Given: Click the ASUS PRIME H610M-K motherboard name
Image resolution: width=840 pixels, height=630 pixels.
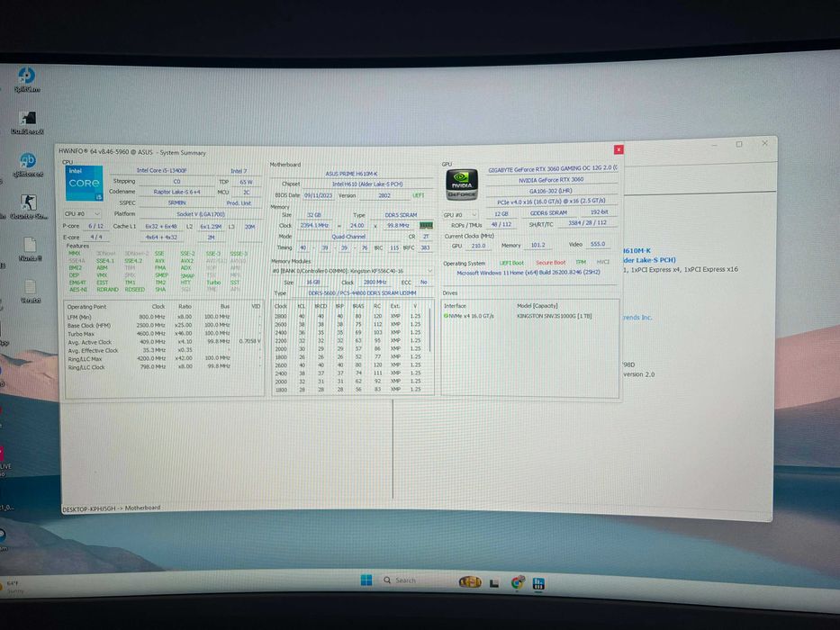Looking at the screenshot, I should tap(351, 174).
